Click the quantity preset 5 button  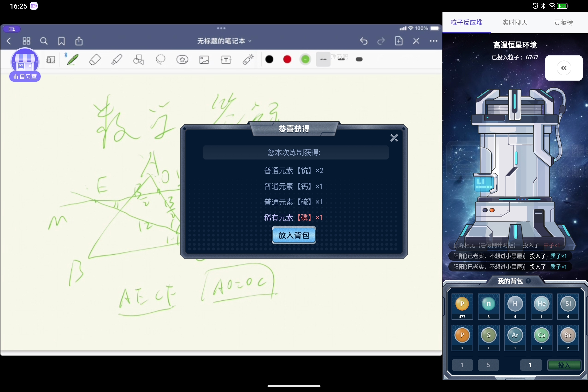coord(488,365)
